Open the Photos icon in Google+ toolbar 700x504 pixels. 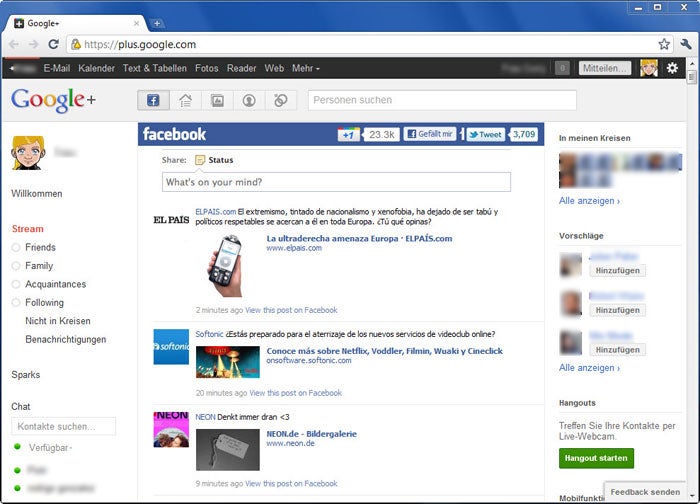pos(217,100)
